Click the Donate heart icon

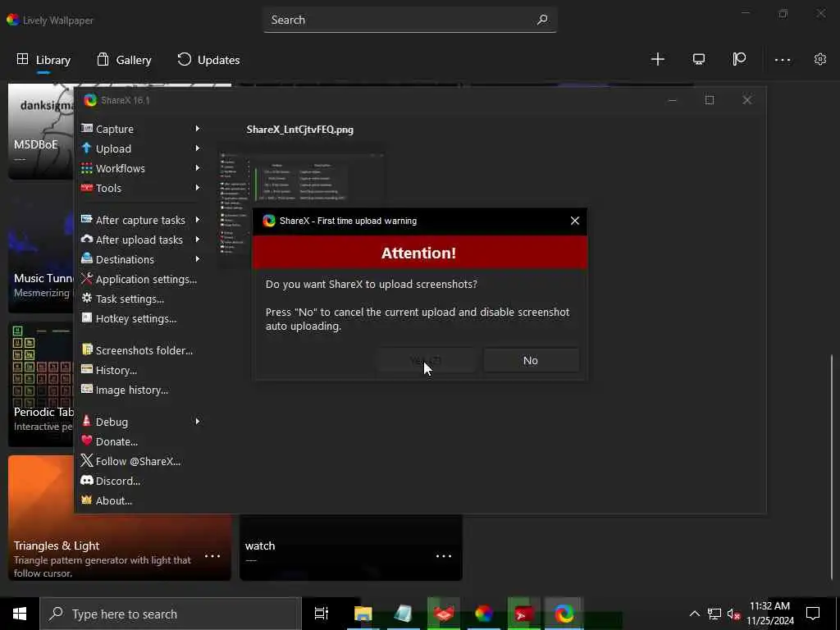tap(87, 441)
